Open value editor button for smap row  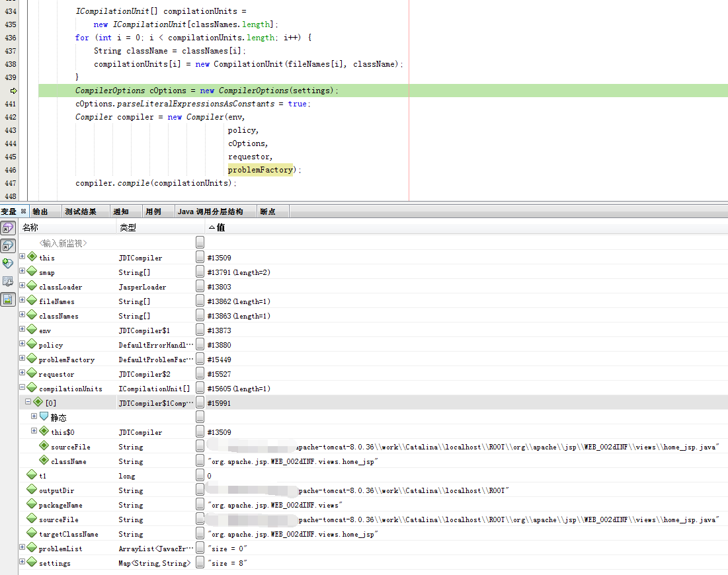tap(200, 272)
